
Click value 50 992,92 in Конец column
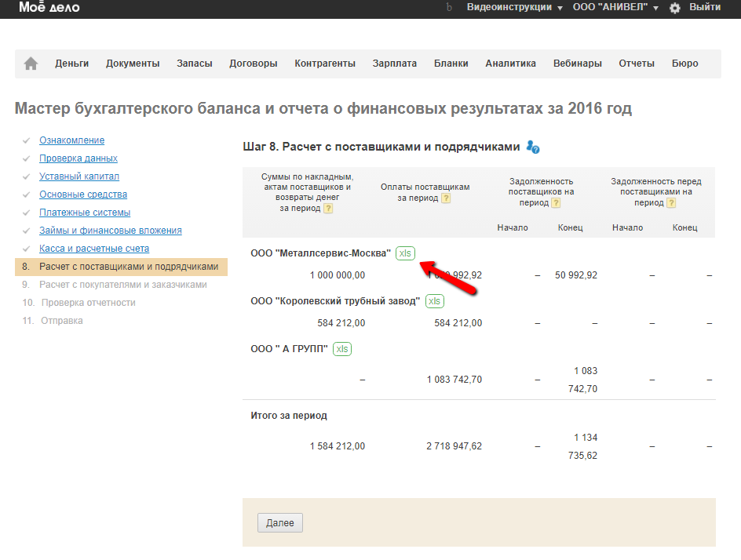576,275
